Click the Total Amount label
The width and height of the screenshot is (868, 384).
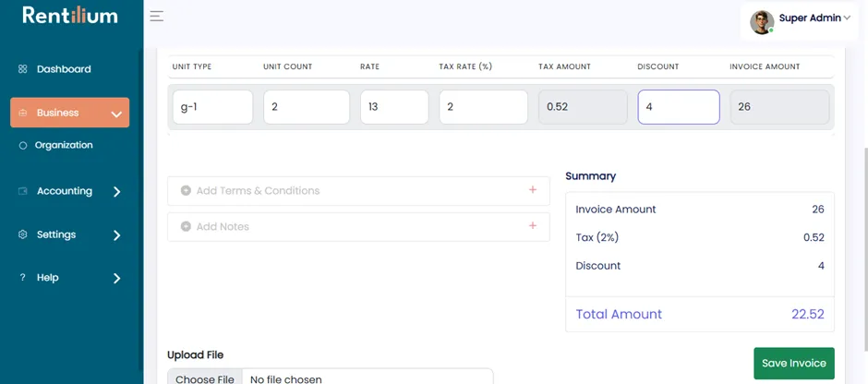point(619,314)
